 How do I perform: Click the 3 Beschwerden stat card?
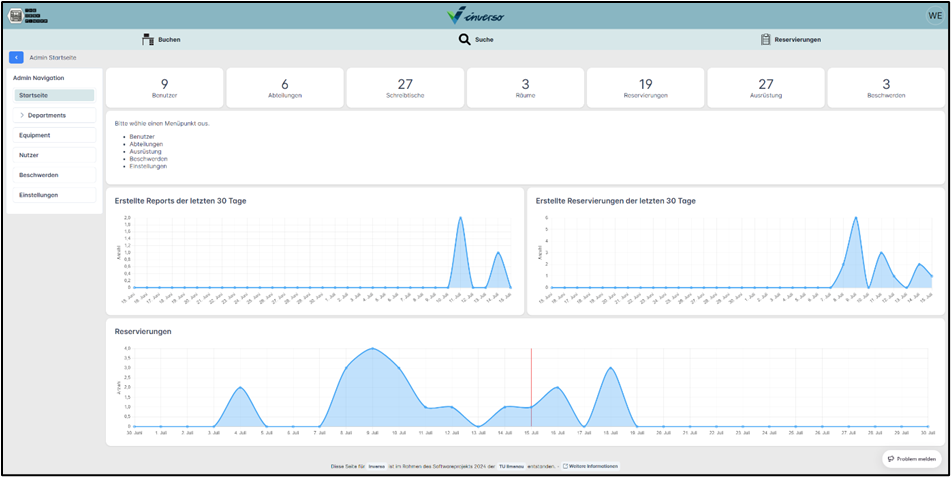point(886,87)
